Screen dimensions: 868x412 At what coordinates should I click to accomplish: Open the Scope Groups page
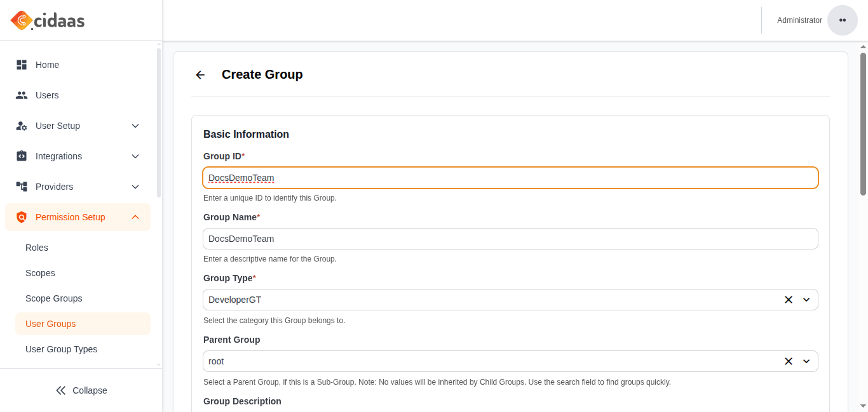[83, 298]
